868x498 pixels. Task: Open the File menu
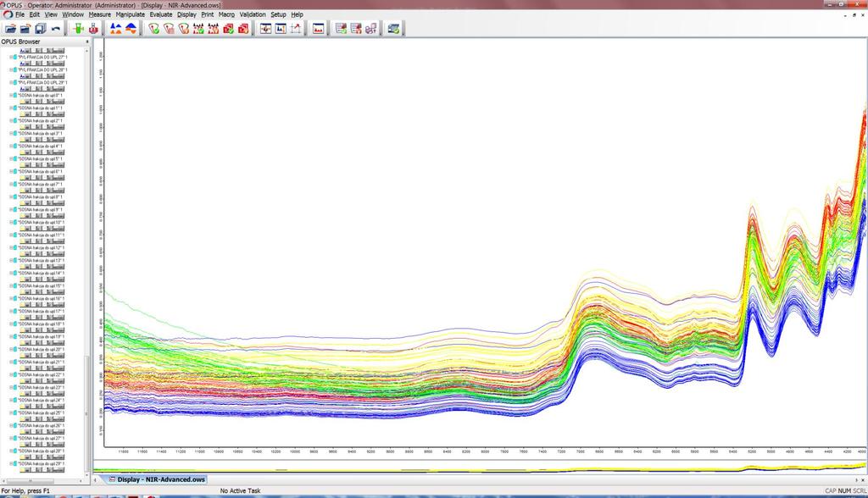20,14
